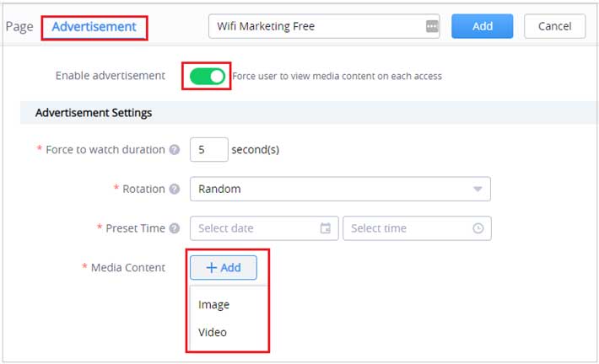Click the keyboard icon in the Wifi Marketing Free field
Screen dimensions: 599x364
point(432,26)
